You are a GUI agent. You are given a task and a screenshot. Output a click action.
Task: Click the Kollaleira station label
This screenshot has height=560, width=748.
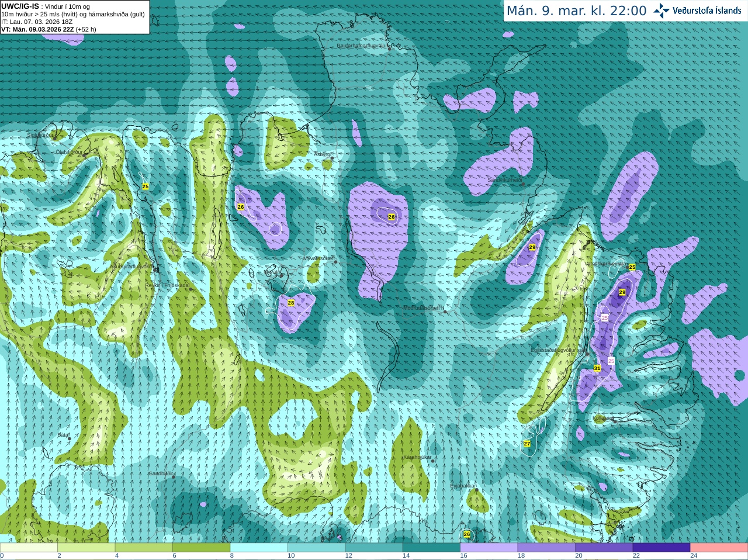click(x=603, y=418)
